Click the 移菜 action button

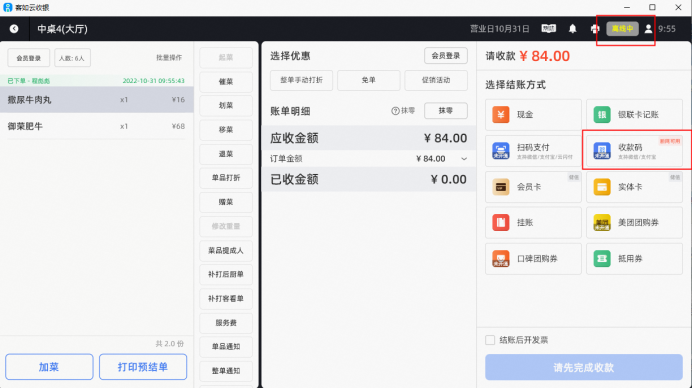tap(226, 130)
